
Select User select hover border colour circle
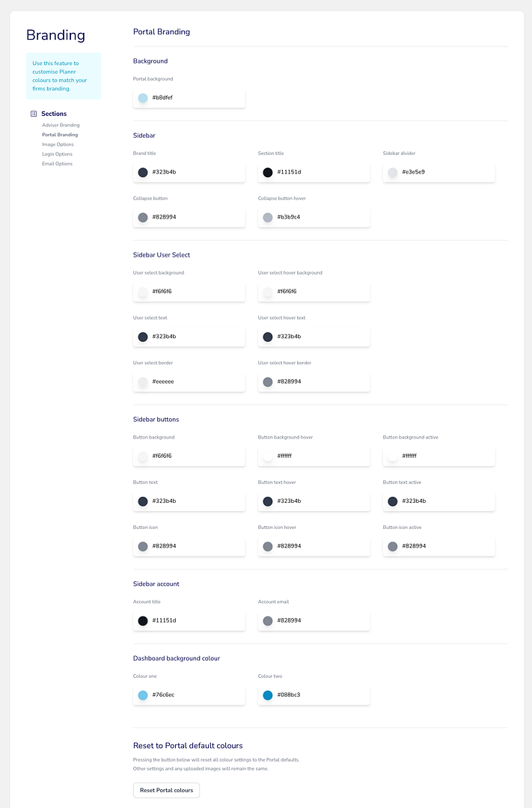pos(268,382)
